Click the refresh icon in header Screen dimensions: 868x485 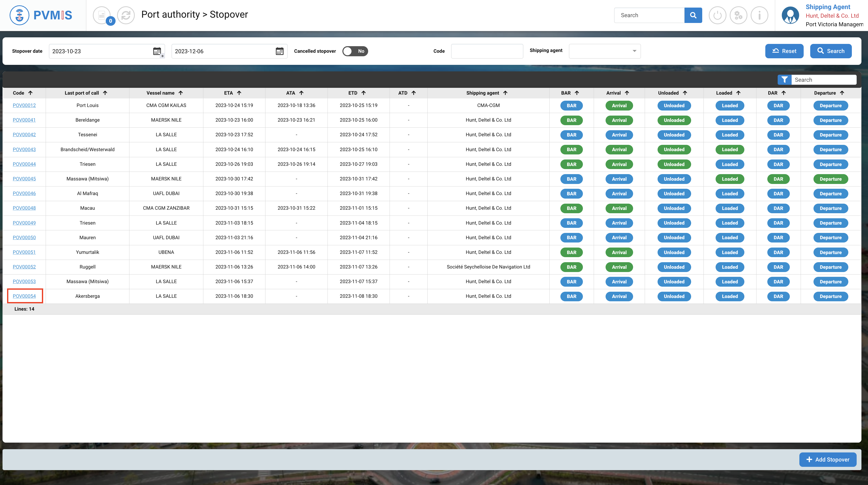pyautogui.click(x=126, y=15)
